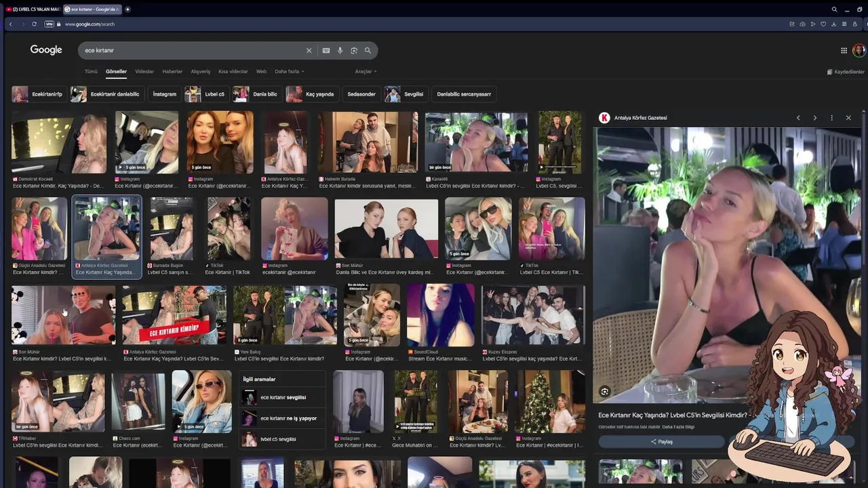Image resolution: width=868 pixels, height=488 pixels.
Task: Show the next image in the preview panel
Action: tap(814, 118)
